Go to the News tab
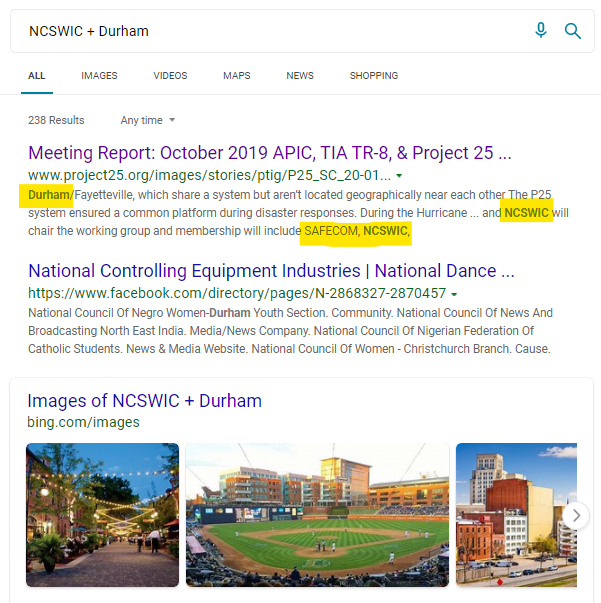 pyautogui.click(x=300, y=76)
